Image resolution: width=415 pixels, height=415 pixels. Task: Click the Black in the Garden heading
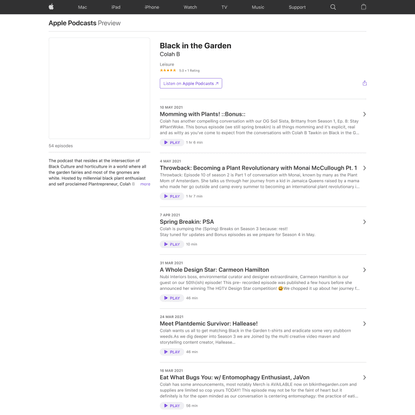pos(195,46)
